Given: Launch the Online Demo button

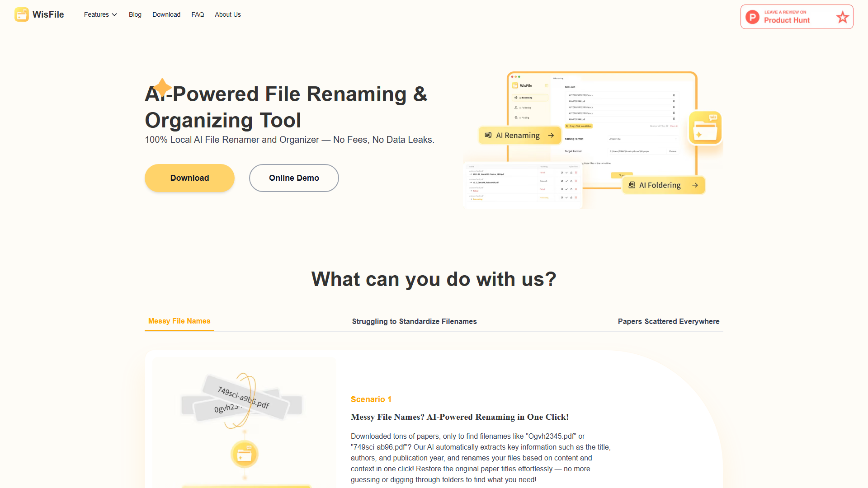Looking at the screenshot, I should pyautogui.click(x=294, y=178).
